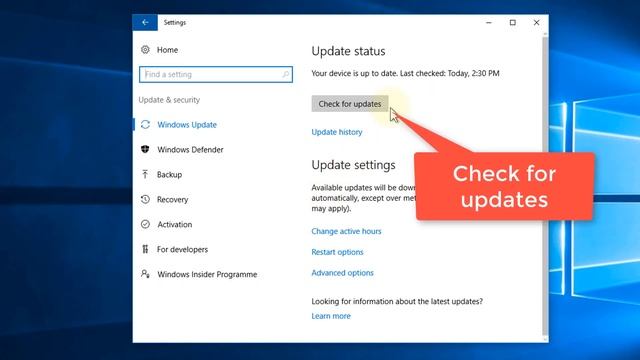
Task: Open For developers page
Action: [182, 249]
